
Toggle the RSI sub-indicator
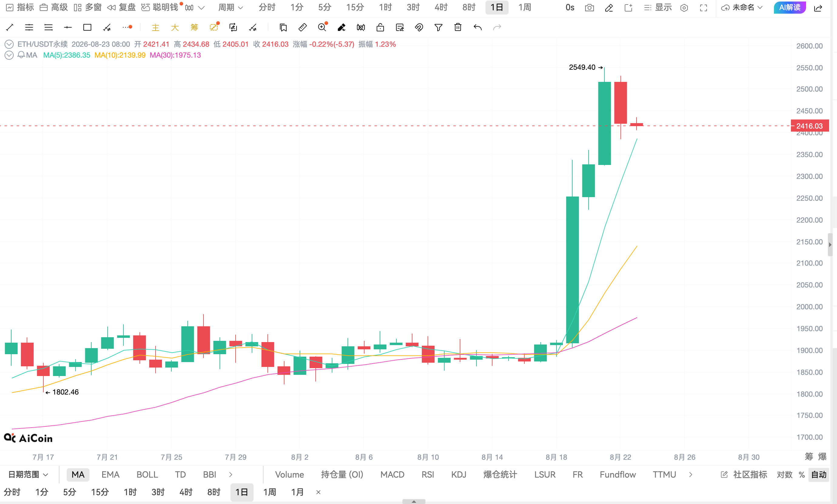click(x=428, y=475)
